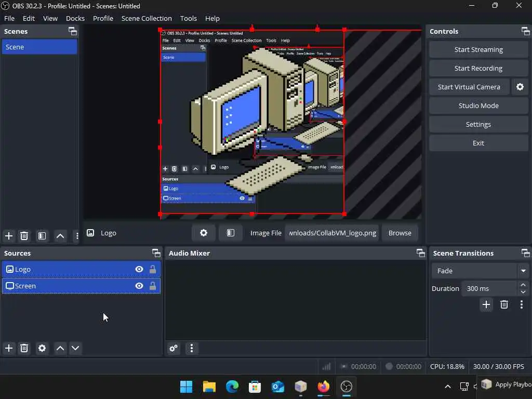532x399 pixels.
Task: Select the Screen source row
Action: coord(81,286)
